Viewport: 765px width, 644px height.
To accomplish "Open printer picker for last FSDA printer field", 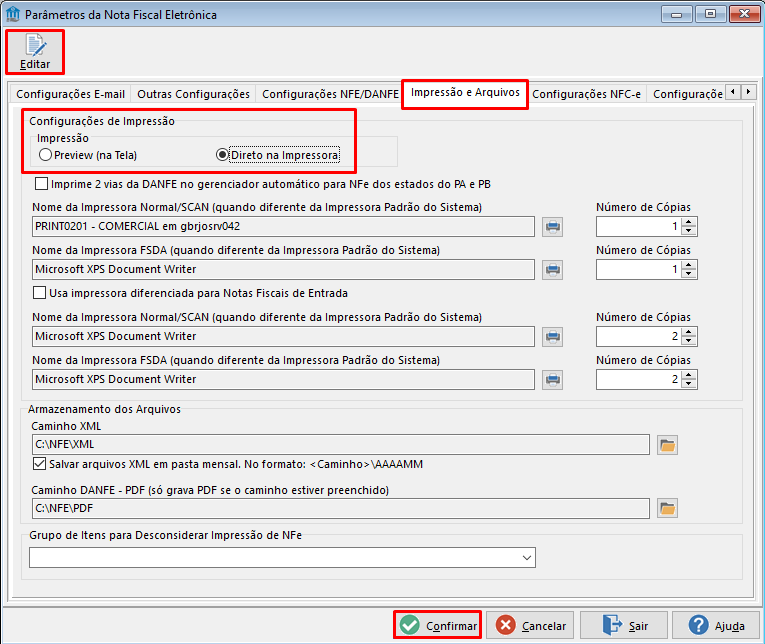I will tap(552, 380).
